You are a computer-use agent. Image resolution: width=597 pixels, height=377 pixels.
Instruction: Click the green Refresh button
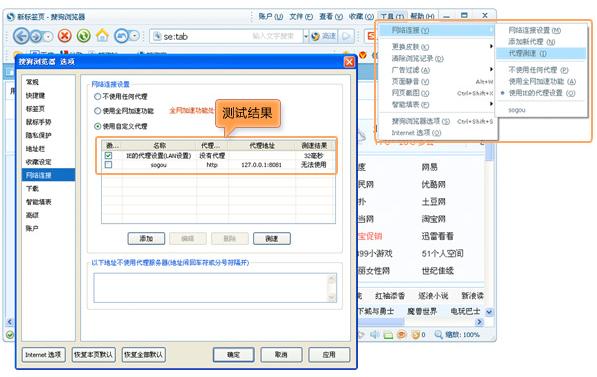pos(83,36)
